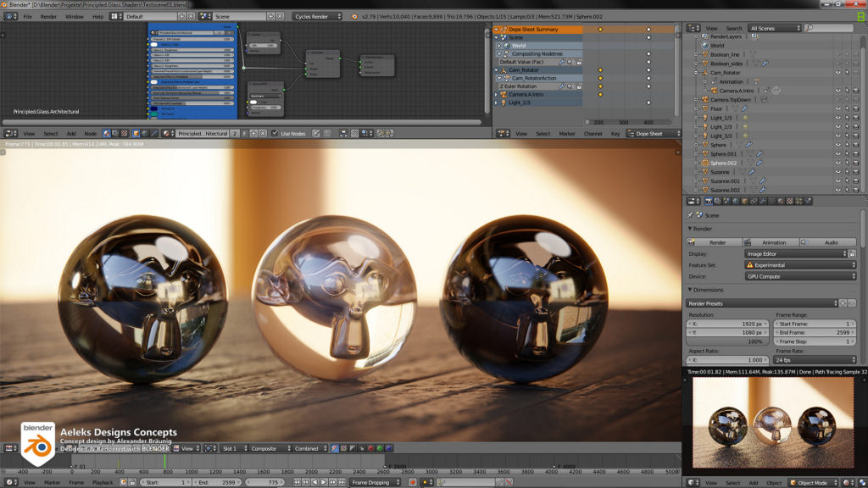
Task: Click the Camera.TopDown camera icon in outliner
Action: click(705, 100)
